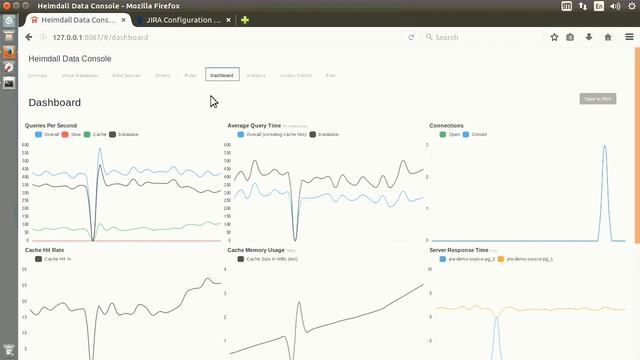Open the Virtual Databases tab

(80, 76)
